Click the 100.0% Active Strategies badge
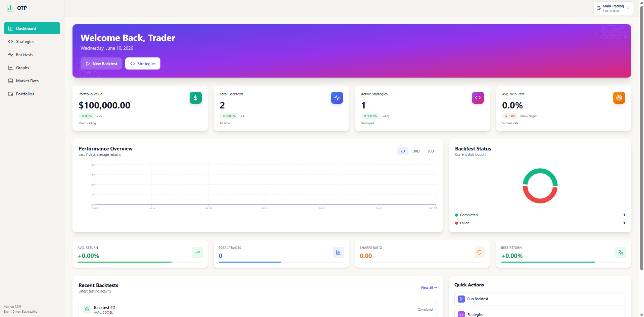Image resolution: width=644 pixels, height=317 pixels. coord(370,116)
